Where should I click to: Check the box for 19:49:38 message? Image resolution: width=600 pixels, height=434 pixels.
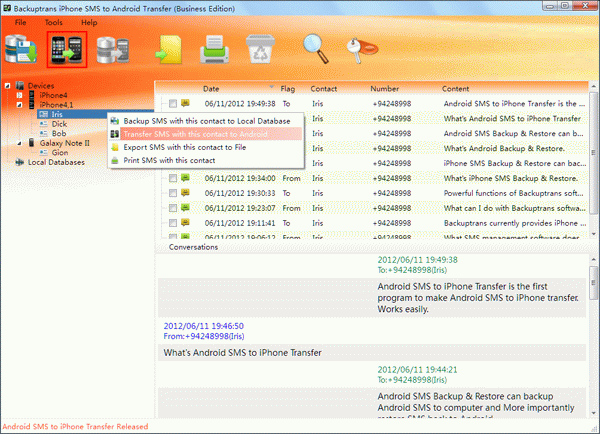click(x=173, y=103)
